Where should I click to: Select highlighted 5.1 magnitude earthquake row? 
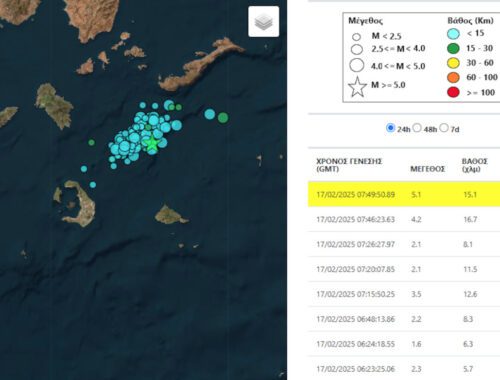404,194
